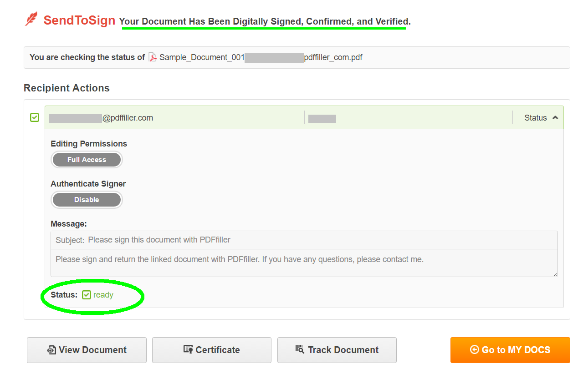Click the Subject field of the message
The height and width of the screenshot is (374, 588).
pyautogui.click(x=304, y=240)
